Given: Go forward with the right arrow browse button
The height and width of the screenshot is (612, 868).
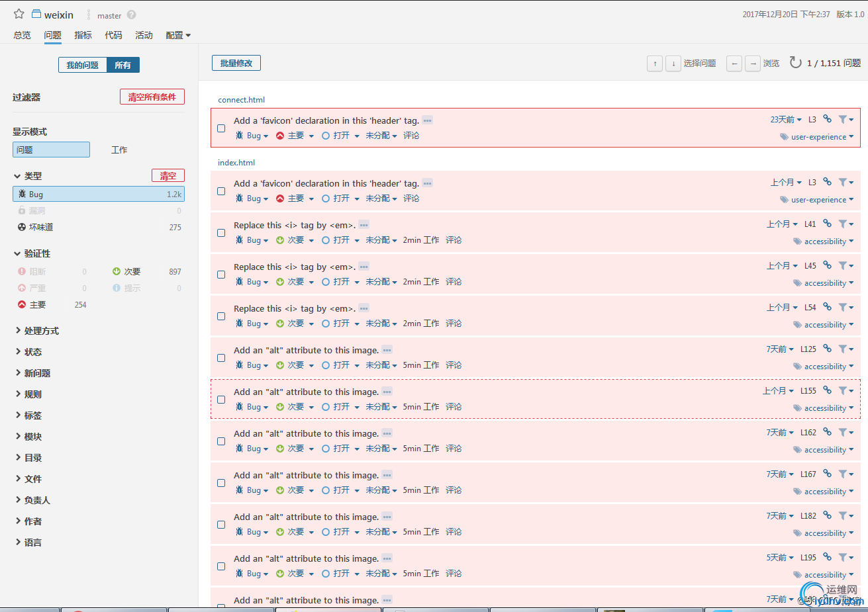Looking at the screenshot, I should coord(753,64).
